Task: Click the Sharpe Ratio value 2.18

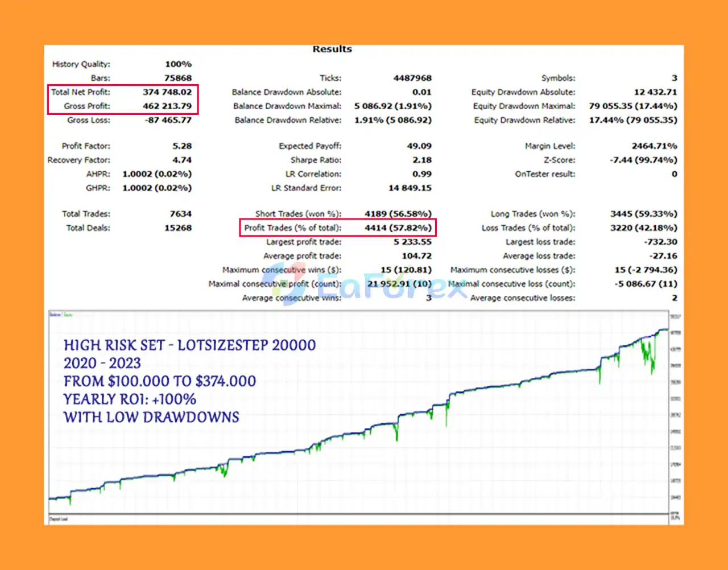Action: (422, 160)
